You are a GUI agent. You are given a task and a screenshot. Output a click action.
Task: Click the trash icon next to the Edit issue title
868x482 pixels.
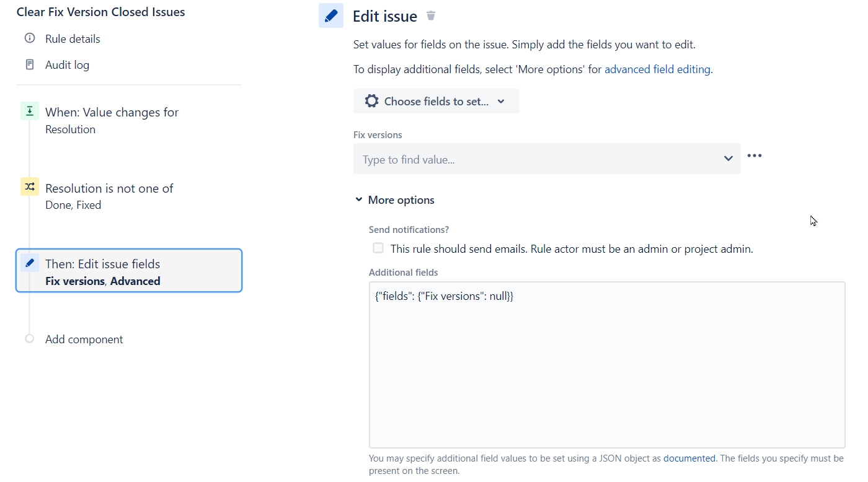click(430, 16)
